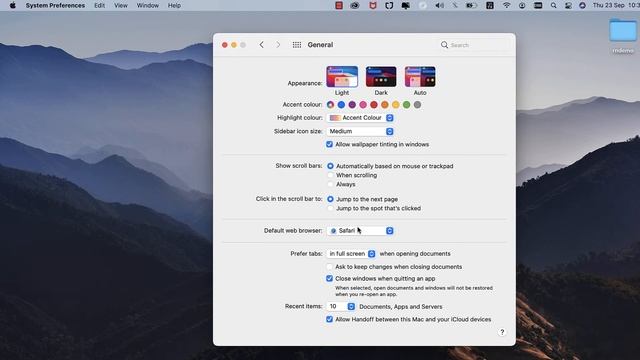This screenshot has height=360, width=640.
Task: Click the display mirroring menu bar icon
Action: click(x=406, y=5)
